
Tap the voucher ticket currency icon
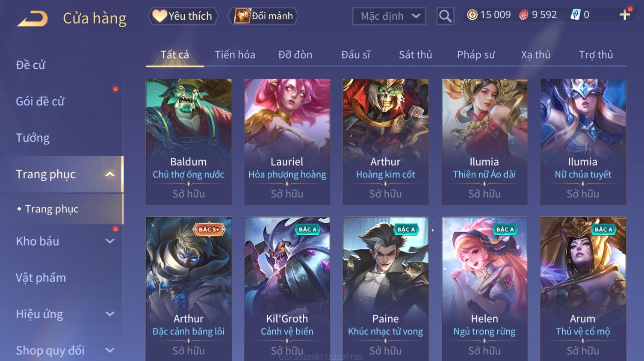point(576,15)
